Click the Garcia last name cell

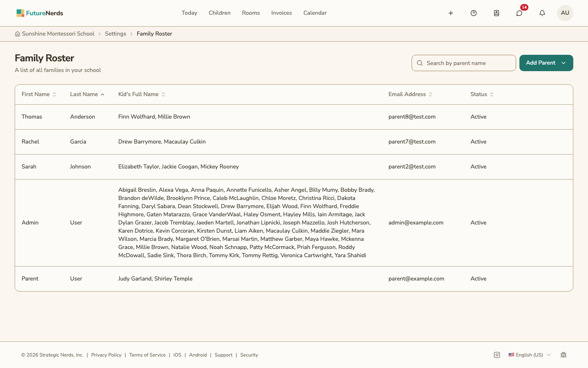click(x=78, y=142)
